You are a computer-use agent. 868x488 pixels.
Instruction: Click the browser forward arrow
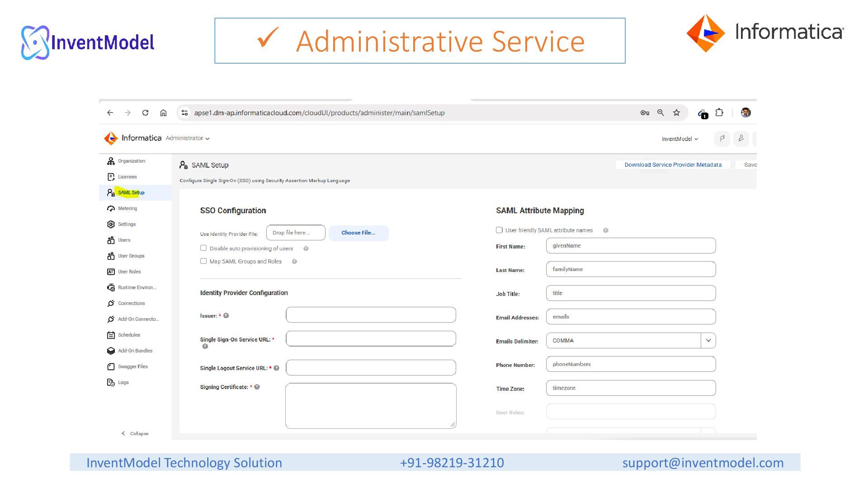coord(127,113)
